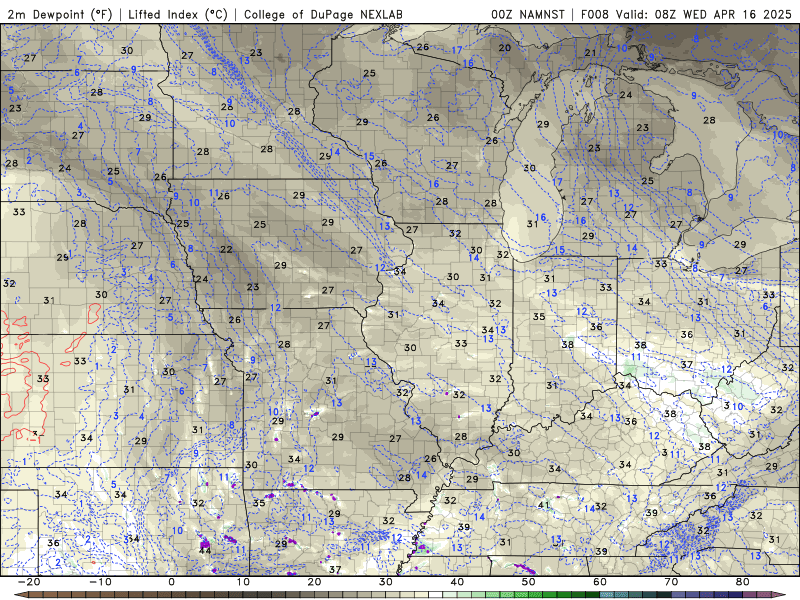Click the dewpoint value 22 on the map
Image resolution: width=800 pixels, height=600 pixels.
tap(226, 249)
